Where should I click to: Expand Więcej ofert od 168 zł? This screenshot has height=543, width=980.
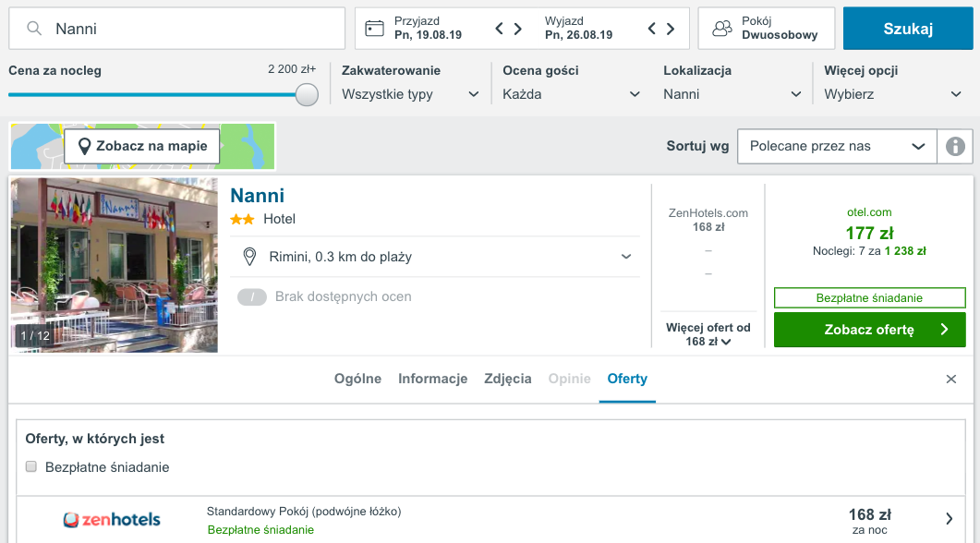(x=708, y=334)
